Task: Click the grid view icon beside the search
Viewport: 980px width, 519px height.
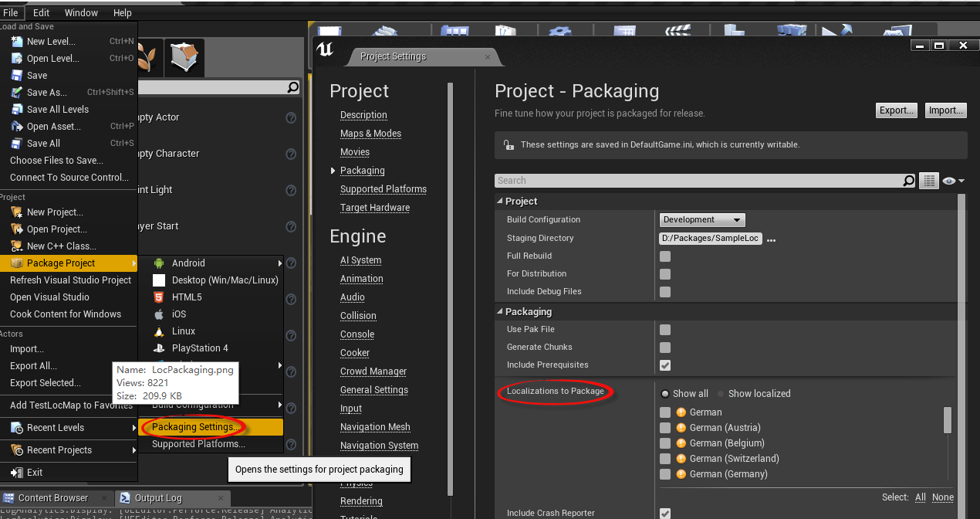Action: coord(928,181)
